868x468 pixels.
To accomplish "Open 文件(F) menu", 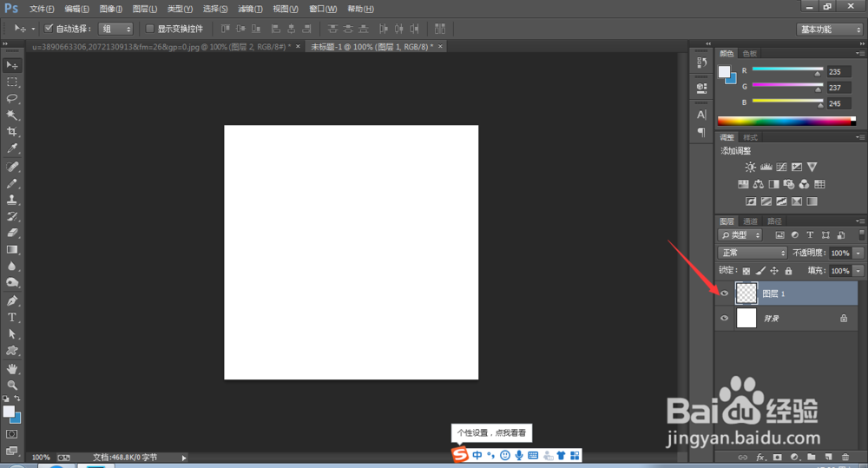I will pyautogui.click(x=42, y=9).
